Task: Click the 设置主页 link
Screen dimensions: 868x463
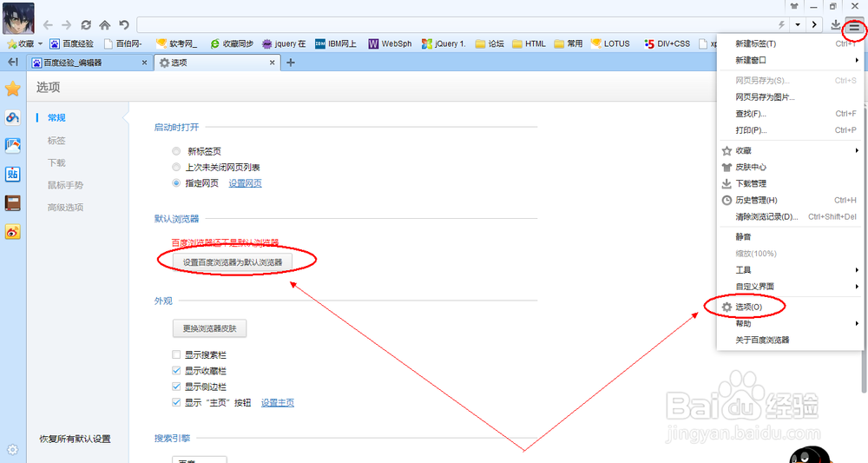Action: pyautogui.click(x=278, y=403)
